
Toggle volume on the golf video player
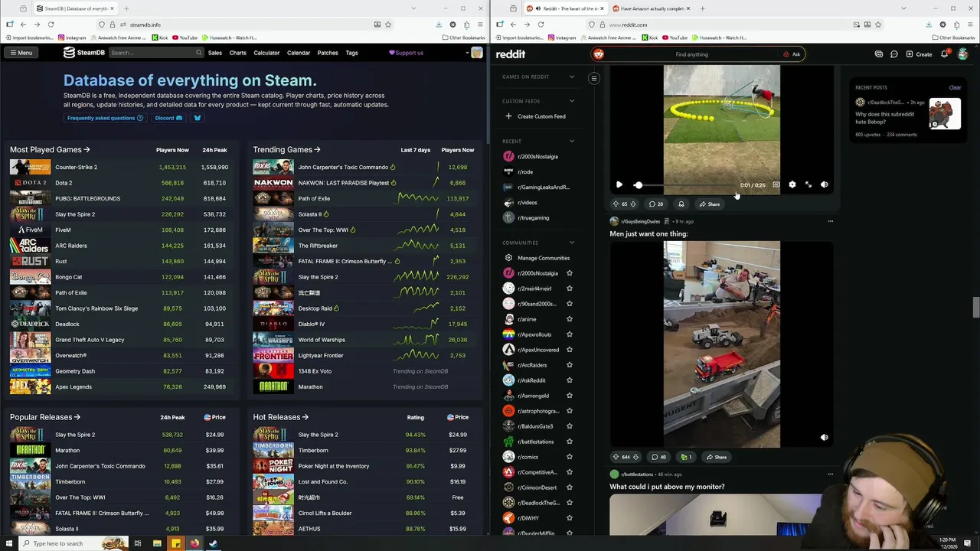click(824, 184)
